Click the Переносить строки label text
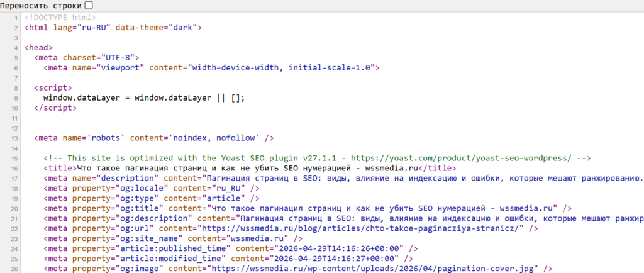The height and width of the screenshot is (273, 644). pos(41,5)
